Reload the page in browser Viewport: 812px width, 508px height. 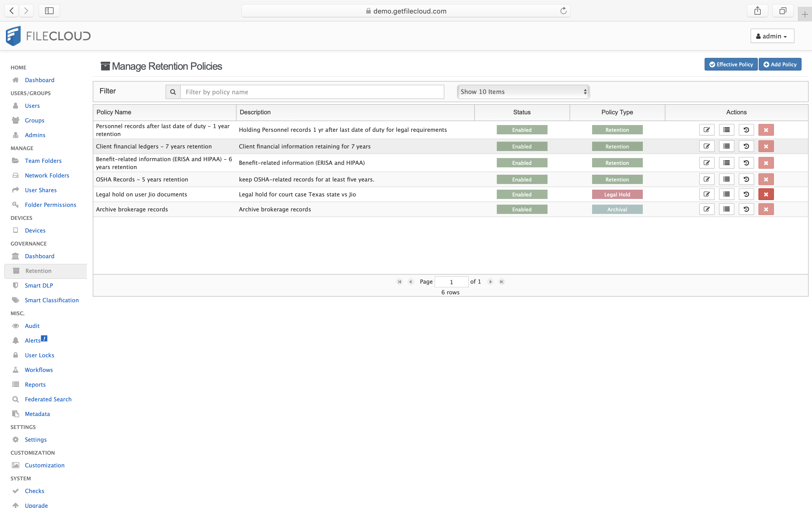563,11
